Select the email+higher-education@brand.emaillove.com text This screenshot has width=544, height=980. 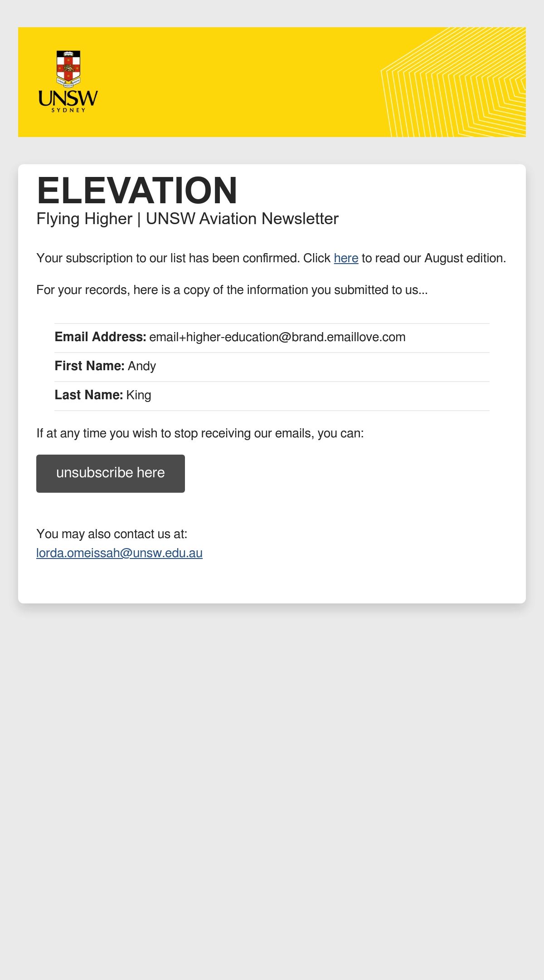pos(277,337)
